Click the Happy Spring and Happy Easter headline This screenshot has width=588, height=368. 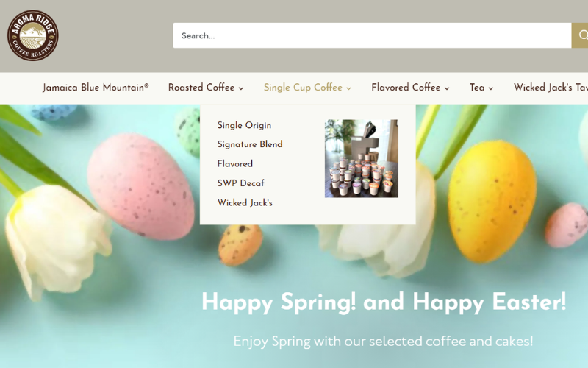click(x=384, y=302)
